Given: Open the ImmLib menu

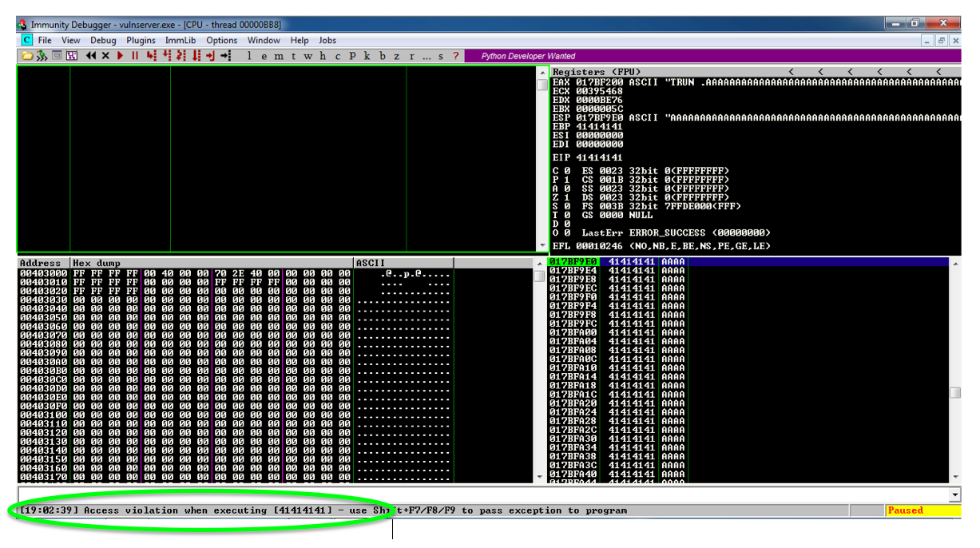Looking at the screenshot, I should (x=181, y=40).
